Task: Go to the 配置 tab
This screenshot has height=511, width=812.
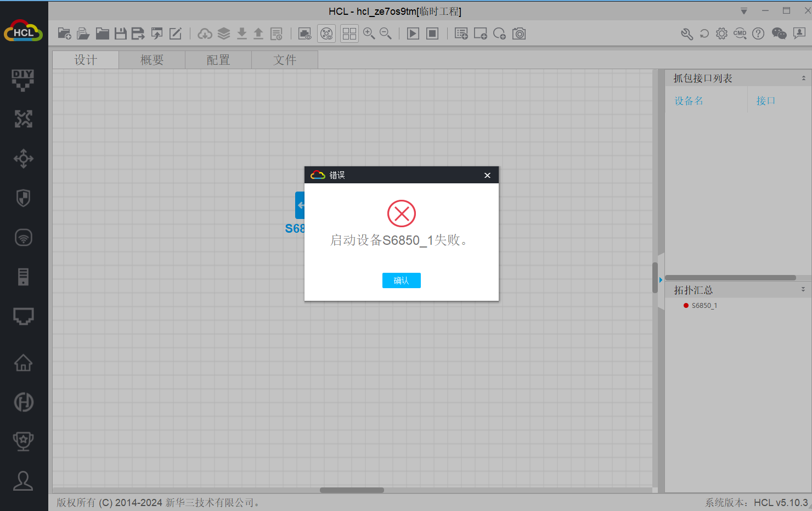Action: click(x=218, y=60)
